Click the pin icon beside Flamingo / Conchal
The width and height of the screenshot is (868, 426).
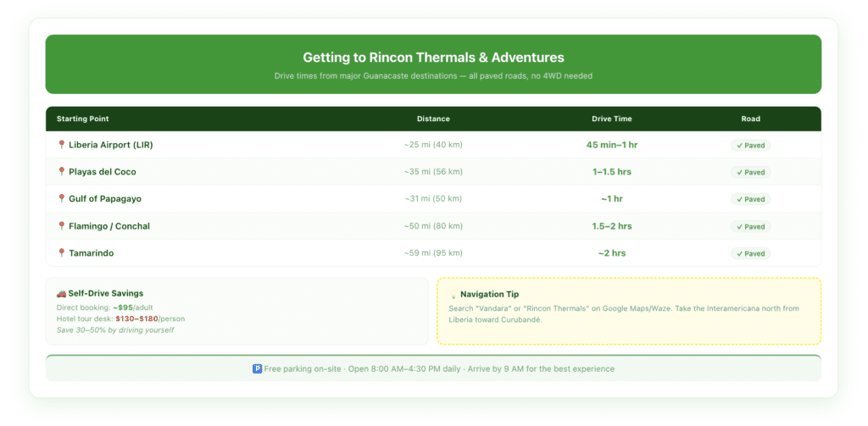coord(61,226)
